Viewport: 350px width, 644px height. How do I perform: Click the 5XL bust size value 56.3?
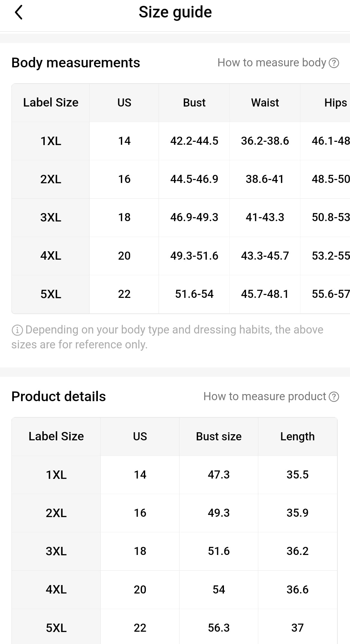pos(219,628)
